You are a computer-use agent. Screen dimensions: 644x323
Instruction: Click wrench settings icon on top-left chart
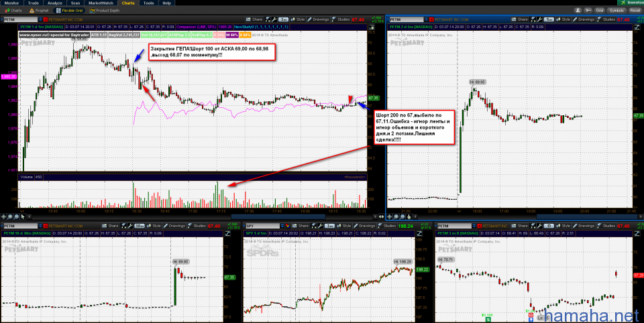click(273, 20)
